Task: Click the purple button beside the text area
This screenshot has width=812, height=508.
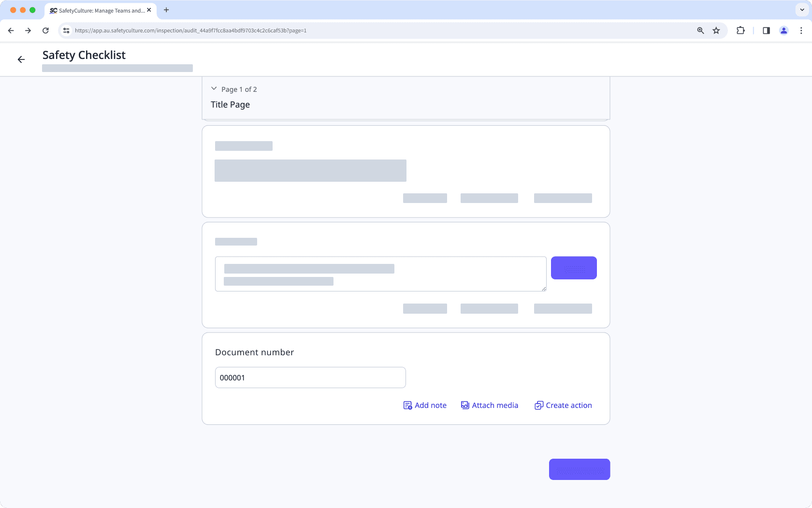Action: coord(574,268)
